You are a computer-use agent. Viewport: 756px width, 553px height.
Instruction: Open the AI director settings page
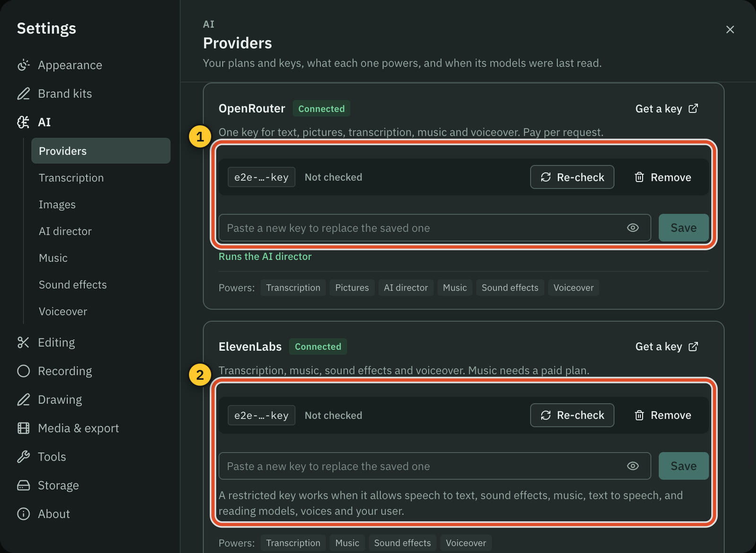[65, 231]
